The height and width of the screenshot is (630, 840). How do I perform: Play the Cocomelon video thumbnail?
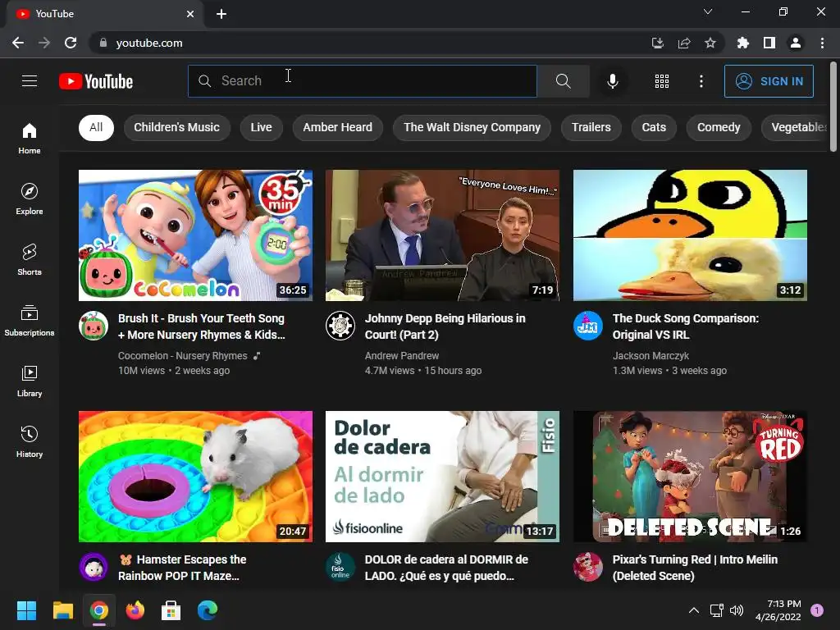tap(195, 235)
